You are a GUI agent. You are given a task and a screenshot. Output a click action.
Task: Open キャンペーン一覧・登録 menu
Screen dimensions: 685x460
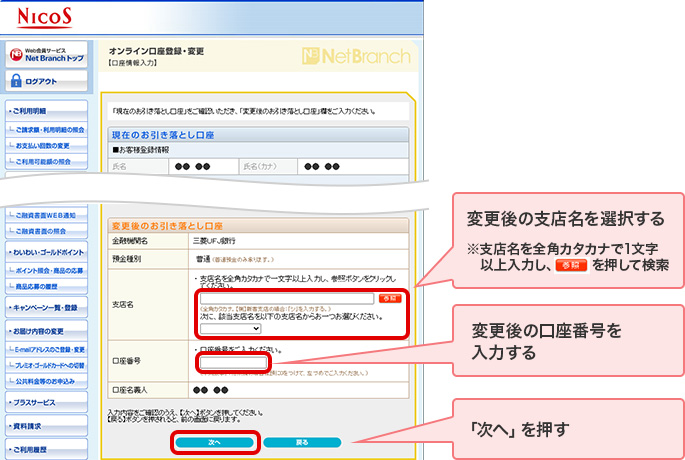point(46,308)
